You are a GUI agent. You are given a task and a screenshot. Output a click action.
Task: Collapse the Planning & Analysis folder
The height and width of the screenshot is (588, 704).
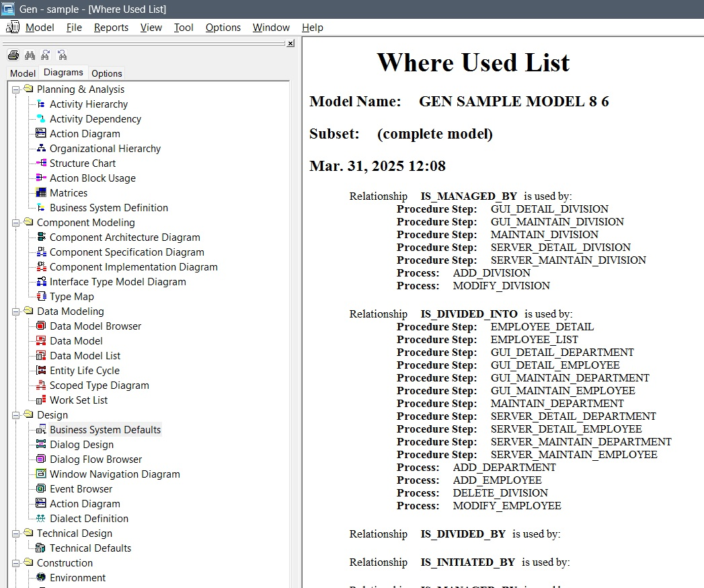coord(15,89)
